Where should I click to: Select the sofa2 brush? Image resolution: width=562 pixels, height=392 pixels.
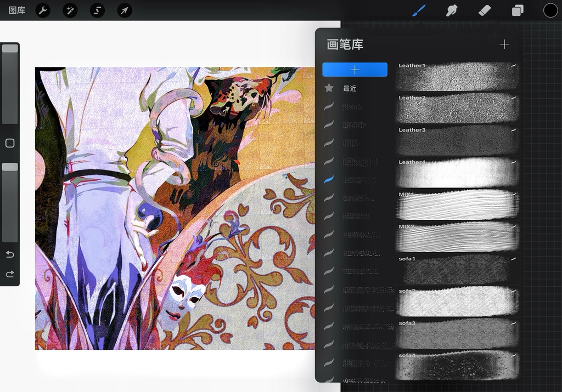coord(457,302)
